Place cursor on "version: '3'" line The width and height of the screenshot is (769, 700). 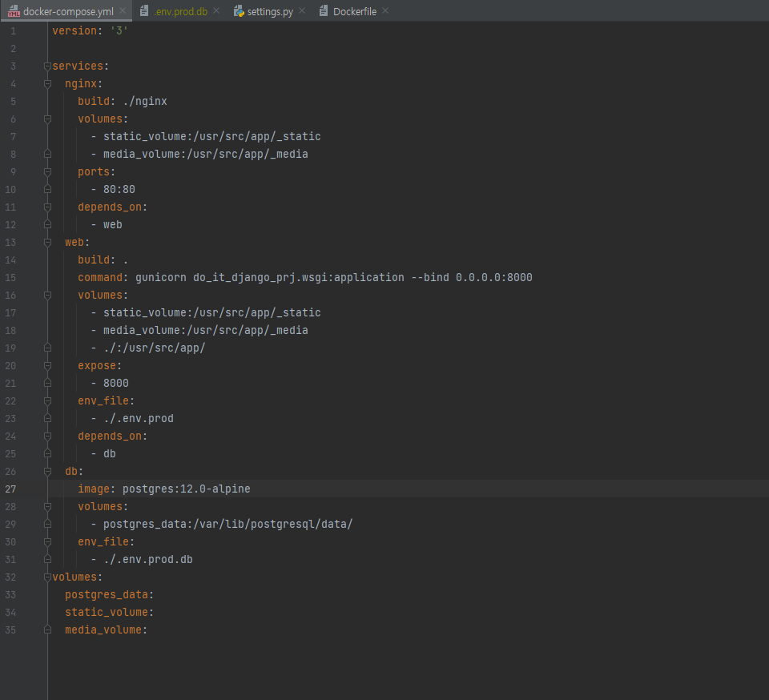pyautogui.click(x=91, y=31)
